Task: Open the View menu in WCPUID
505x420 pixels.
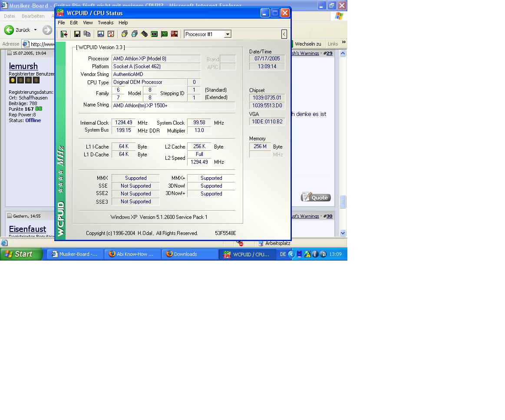Action: click(x=88, y=23)
